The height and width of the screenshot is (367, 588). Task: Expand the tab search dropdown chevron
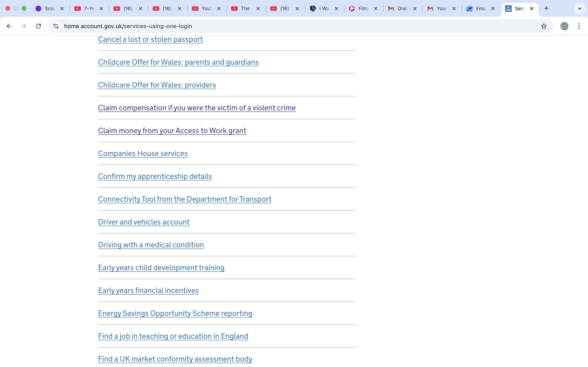(580, 9)
